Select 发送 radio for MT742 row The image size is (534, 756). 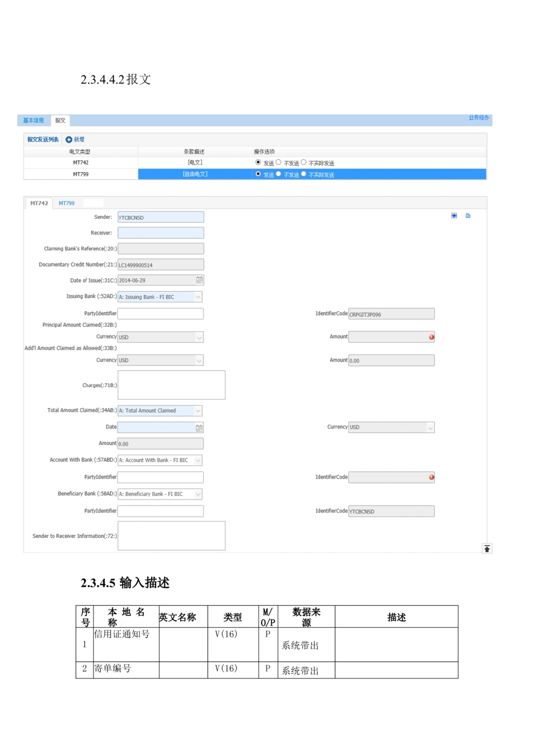click(258, 162)
